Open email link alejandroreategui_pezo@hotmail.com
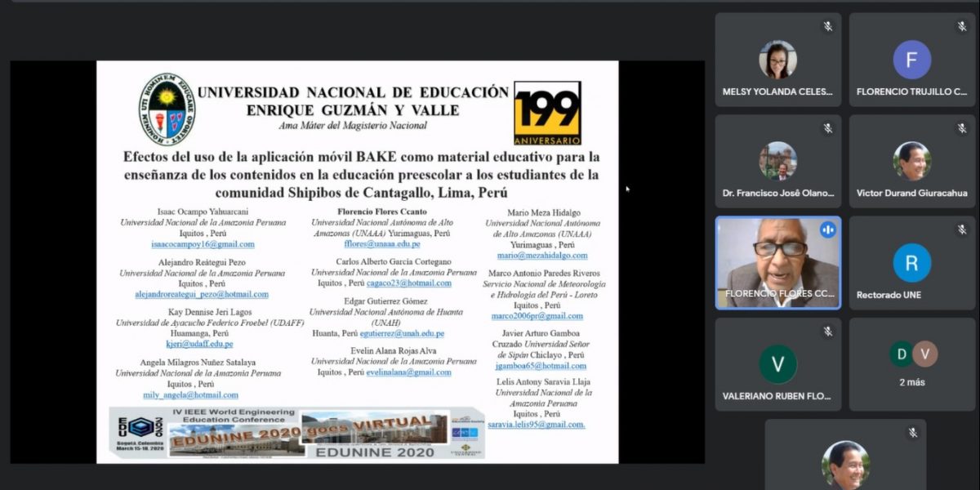 pos(202,294)
